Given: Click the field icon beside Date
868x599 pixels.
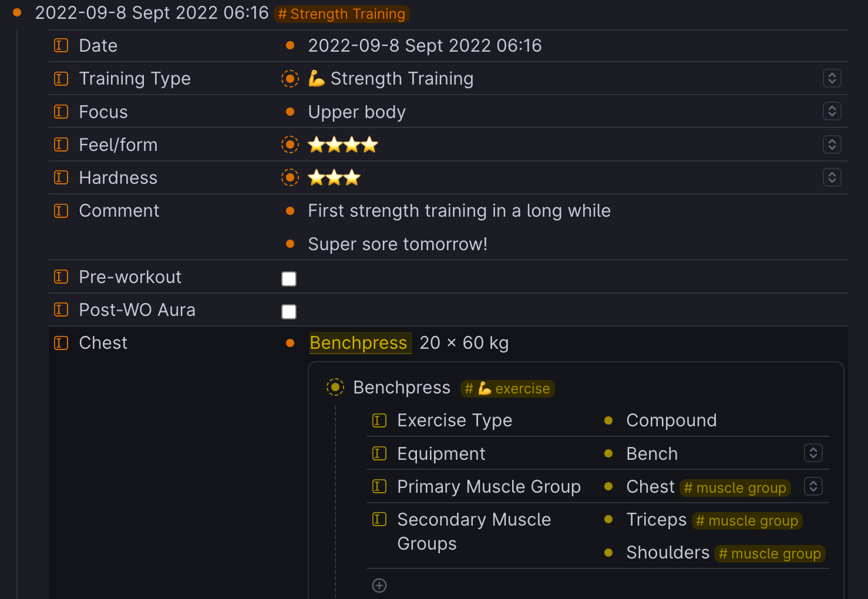Looking at the screenshot, I should coord(61,45).
